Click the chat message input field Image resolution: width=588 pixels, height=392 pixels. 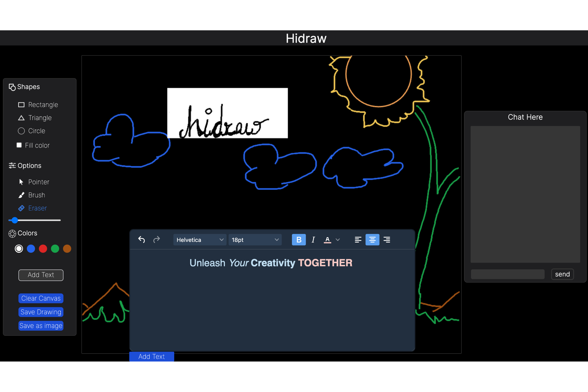click(507, 274)
